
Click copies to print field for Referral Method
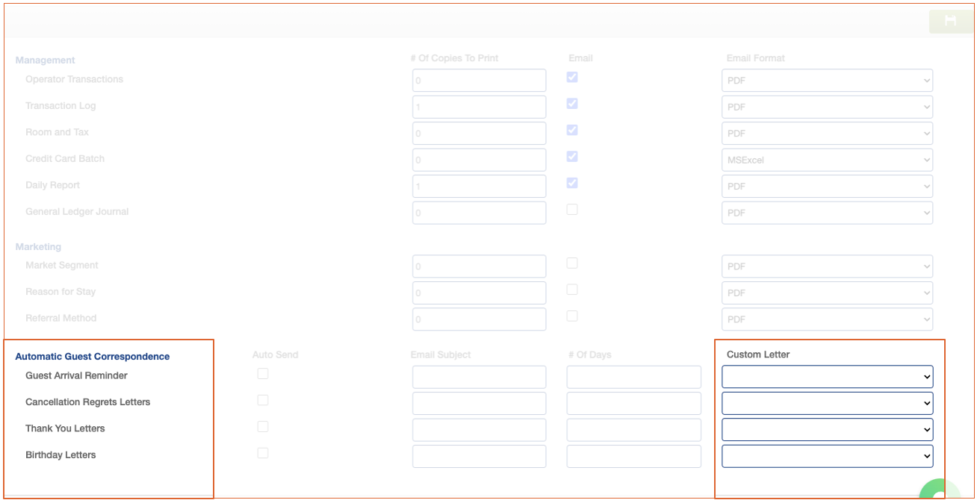[x=479, y=319]
